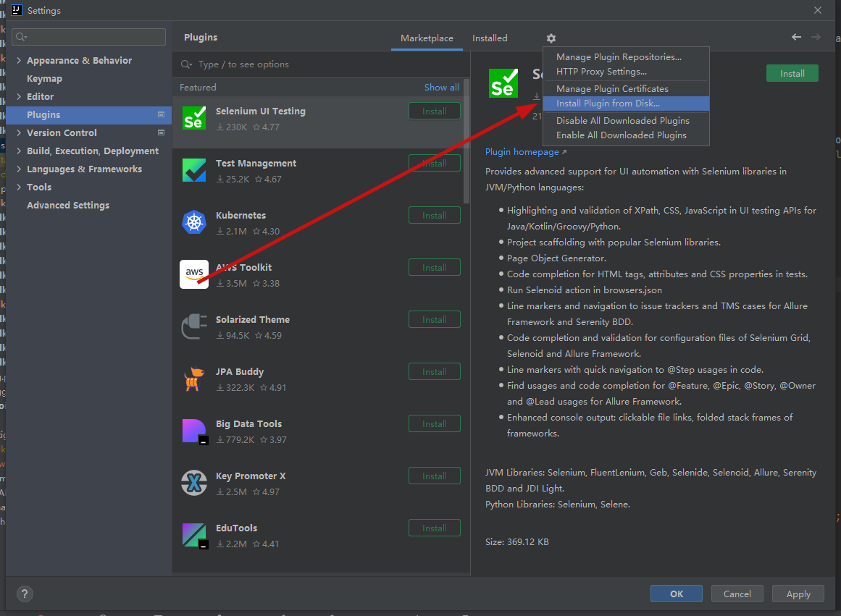
Task: Navigate forward with the right arrow
Action: pos(816,37)
